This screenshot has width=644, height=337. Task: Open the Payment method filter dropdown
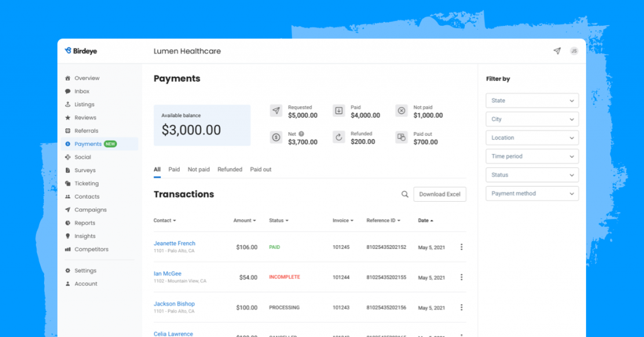click(532, 194)
